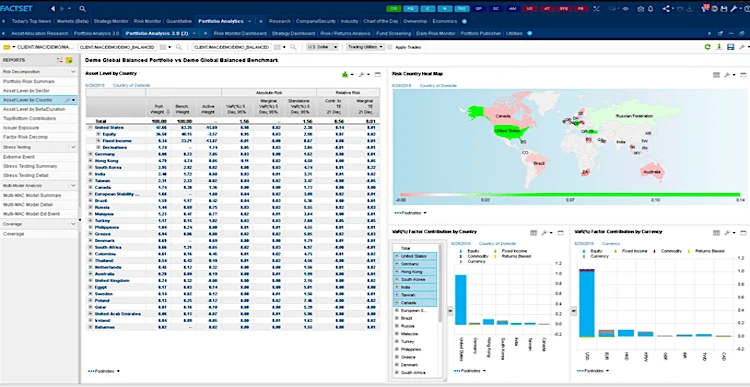
Task: Collapse the Multi-Model Analysis section
Action: [73, 185]
